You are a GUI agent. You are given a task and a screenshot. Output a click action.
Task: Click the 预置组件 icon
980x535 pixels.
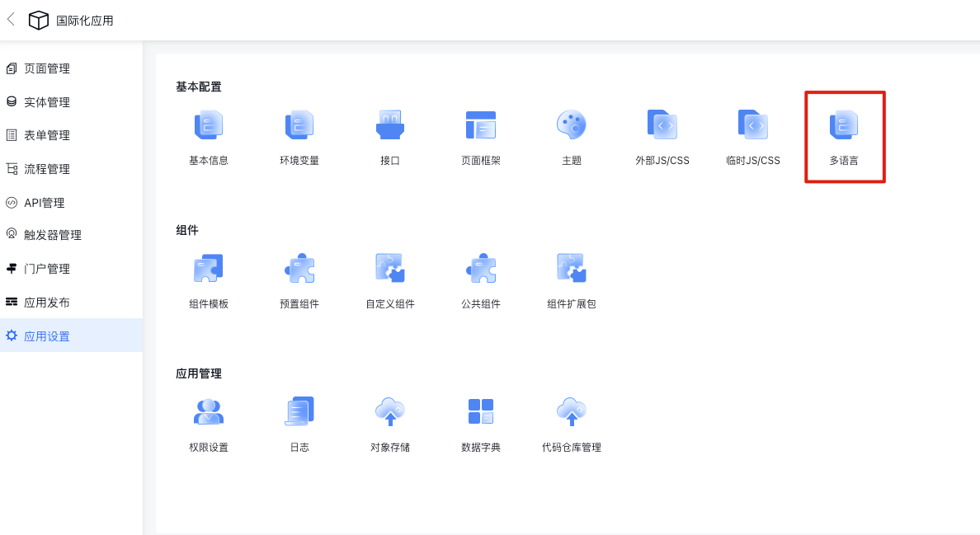tap(299, 269)
